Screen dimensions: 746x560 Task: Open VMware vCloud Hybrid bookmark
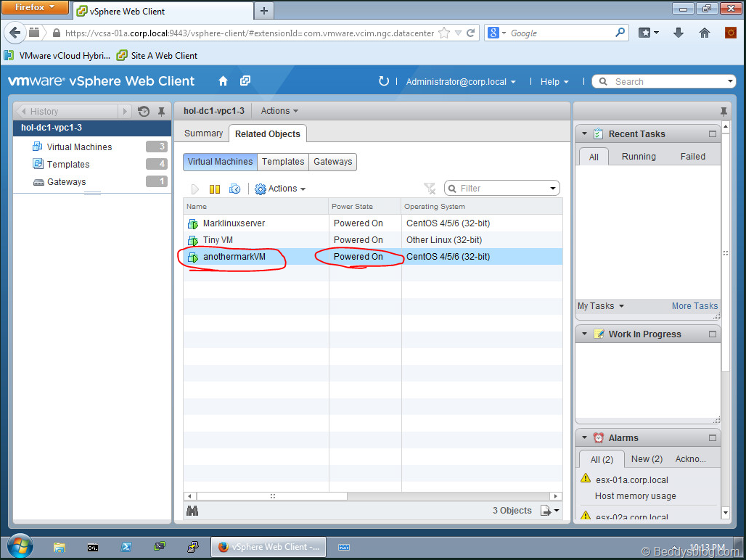tap(57, 56)
